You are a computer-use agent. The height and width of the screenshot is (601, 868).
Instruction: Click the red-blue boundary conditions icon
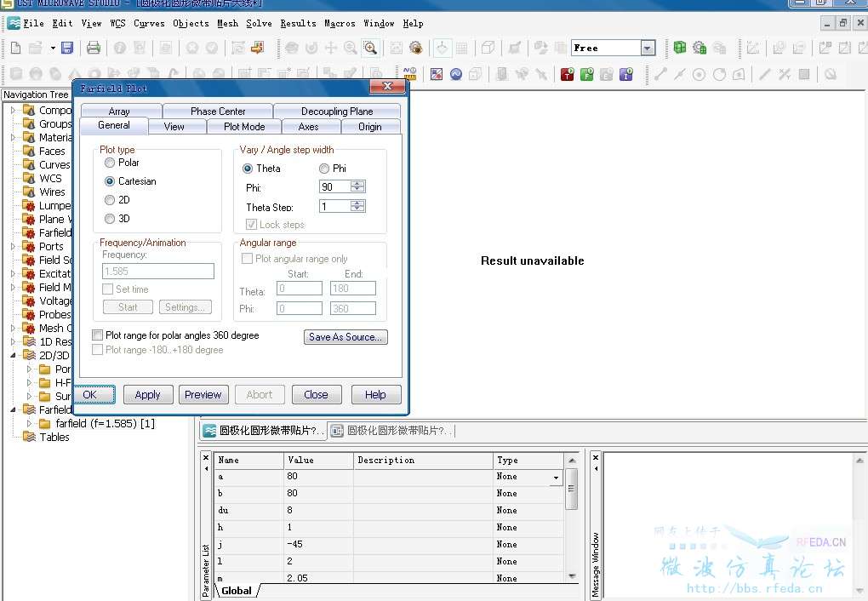click(x=437, y=74)
